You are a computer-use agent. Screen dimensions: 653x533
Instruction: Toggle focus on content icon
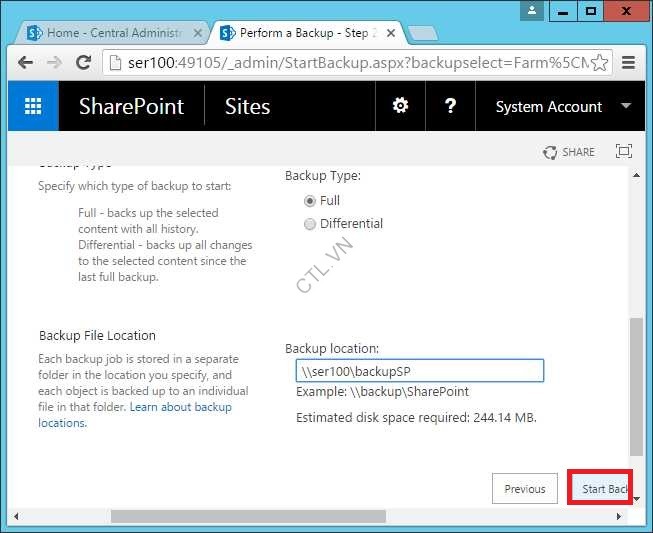coord(623,151)
